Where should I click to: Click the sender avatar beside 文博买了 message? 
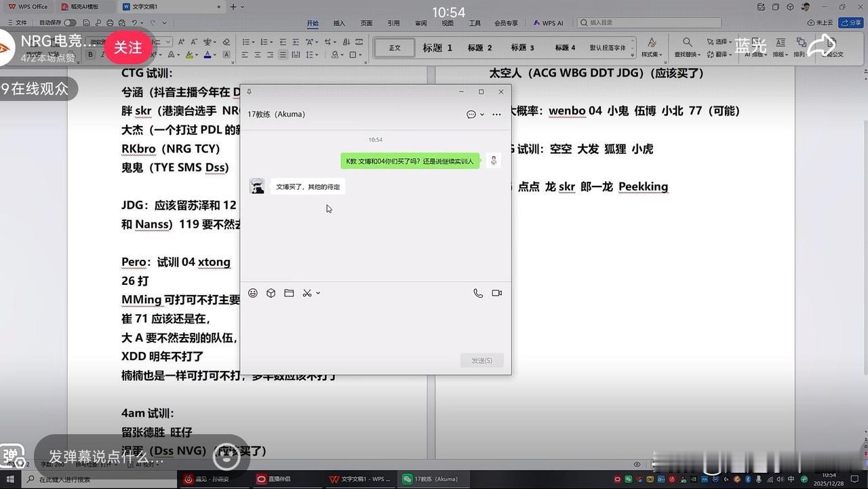pyautogui.click(x=257, y=187)
